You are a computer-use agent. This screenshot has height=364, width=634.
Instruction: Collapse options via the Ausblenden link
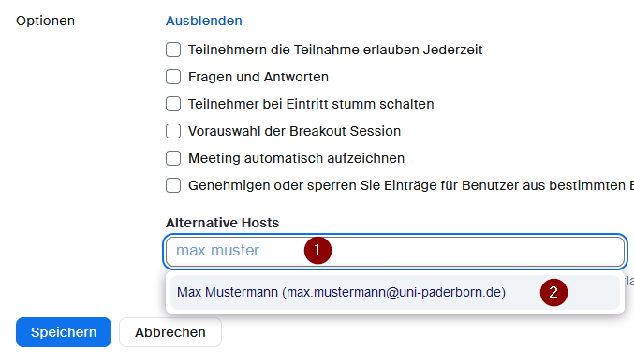pos(204,21)
